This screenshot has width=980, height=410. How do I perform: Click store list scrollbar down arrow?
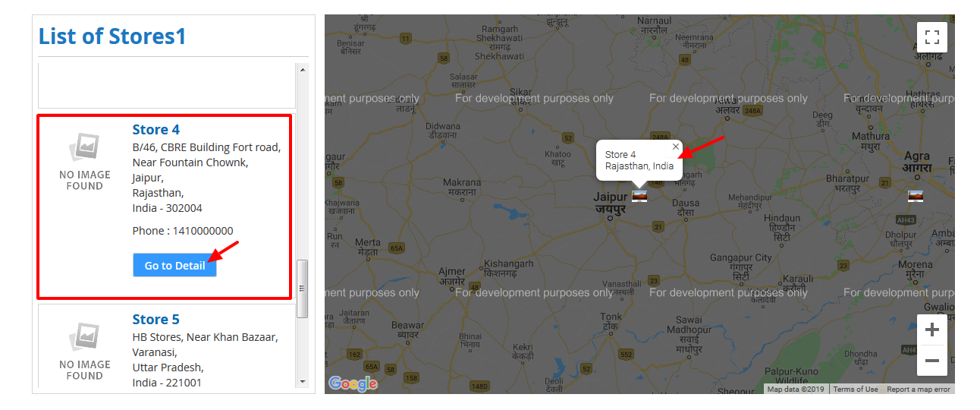(303, 381)
